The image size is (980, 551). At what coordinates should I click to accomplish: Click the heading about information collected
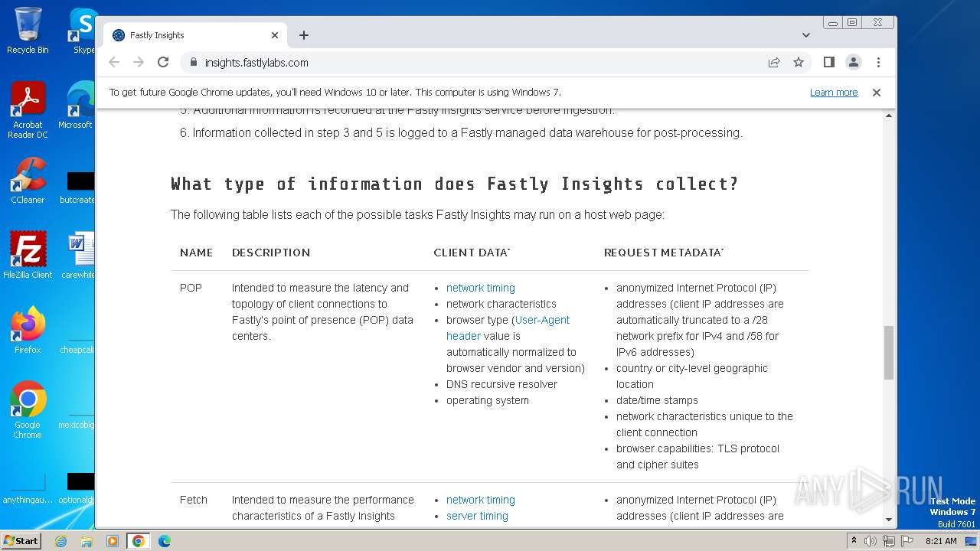(454, 184)
